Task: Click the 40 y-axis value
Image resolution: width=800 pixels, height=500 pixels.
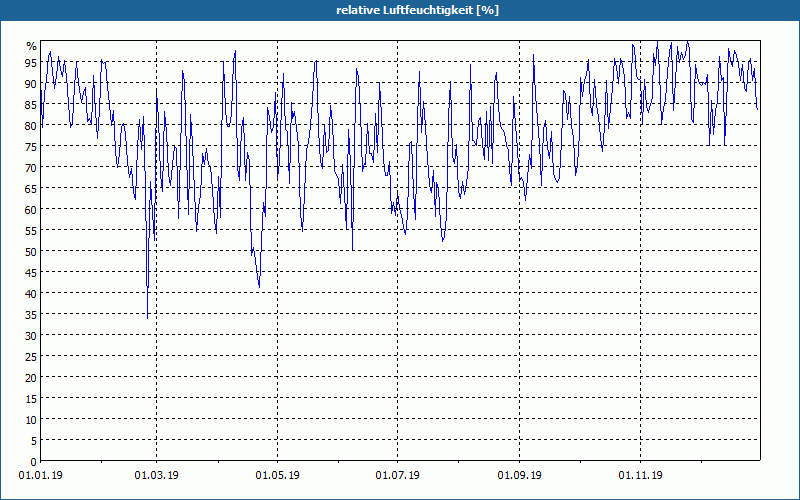Action: [x=31, y=293]
